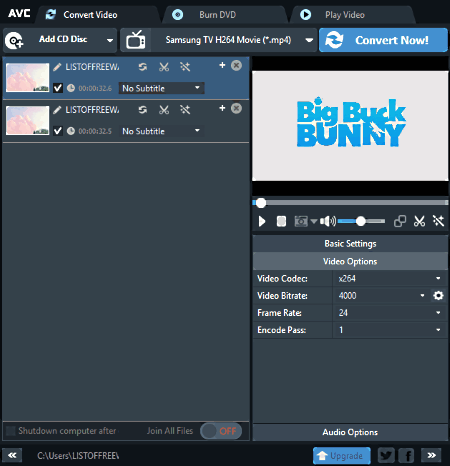The image size is (450, 466).
Task: Expand the Audio Options section
Action: [x=350, y=432]
